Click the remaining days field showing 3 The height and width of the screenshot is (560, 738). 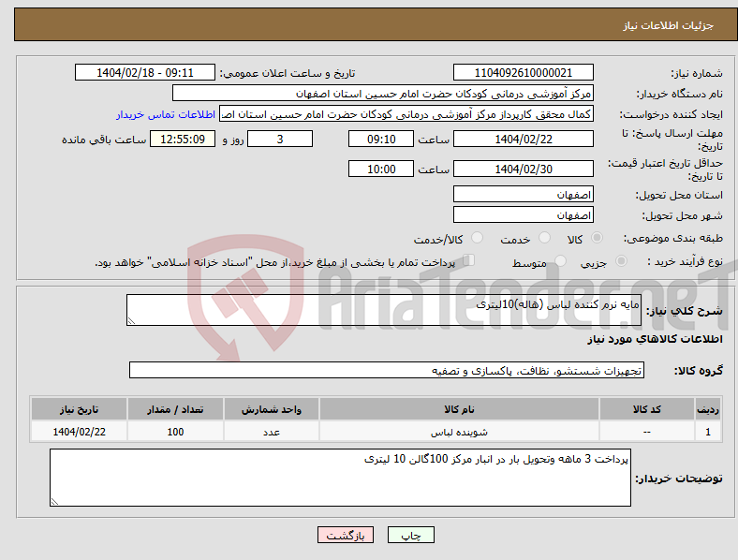(x=280, y=139)
